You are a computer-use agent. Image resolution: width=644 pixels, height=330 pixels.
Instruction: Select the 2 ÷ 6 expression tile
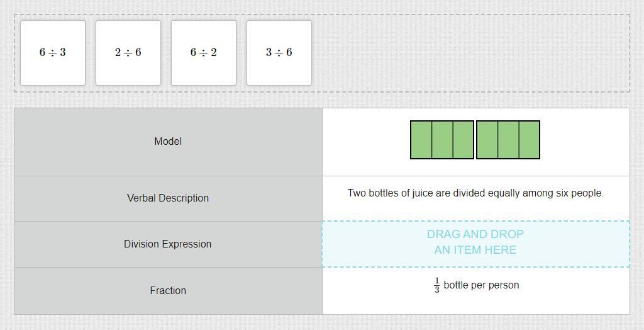(x=128, y=53)
